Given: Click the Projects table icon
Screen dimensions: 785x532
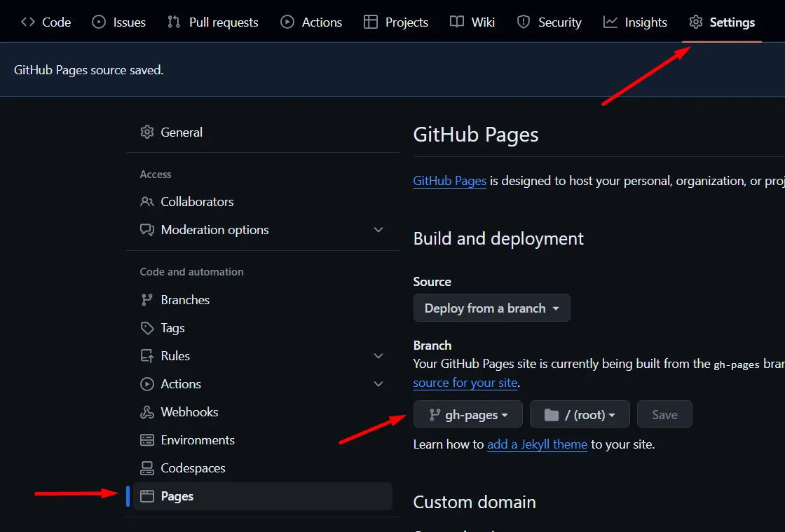Looking at the screenshot, I should tap(371, 22).
